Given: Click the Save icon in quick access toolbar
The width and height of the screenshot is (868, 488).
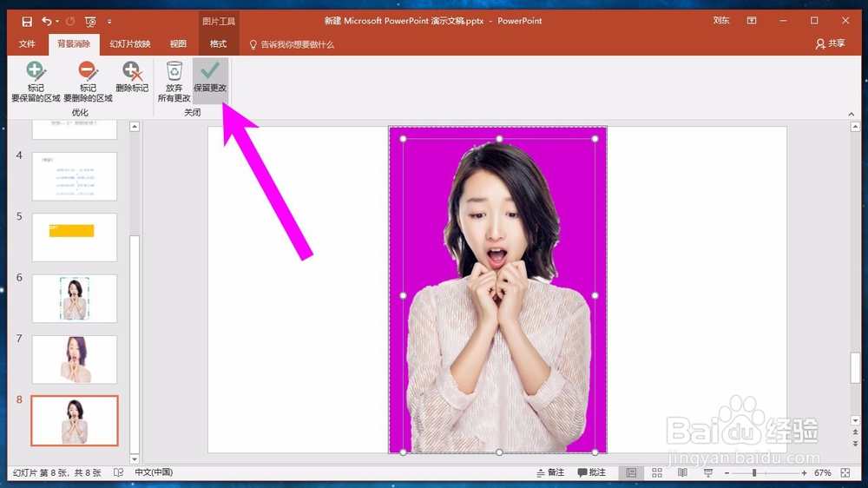Looking at the screenshot, I should (27, 22).
